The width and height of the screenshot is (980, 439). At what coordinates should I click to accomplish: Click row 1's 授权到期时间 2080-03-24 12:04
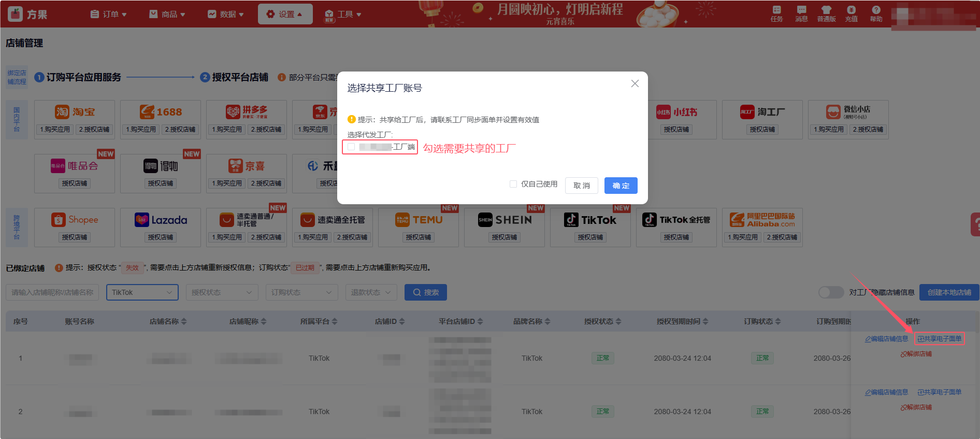click(x=682, y=358)
